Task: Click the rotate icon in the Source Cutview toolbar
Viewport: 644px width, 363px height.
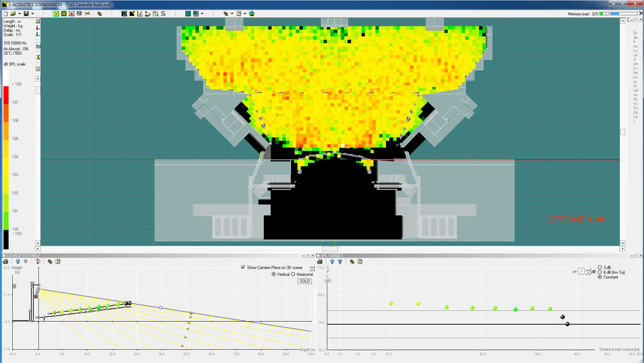Action: [x=38, y=262]
